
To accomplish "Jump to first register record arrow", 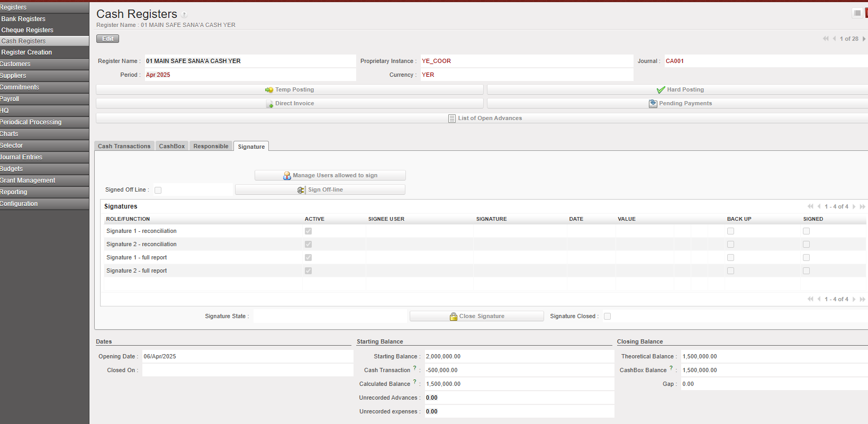I will [x=825, y=39].
